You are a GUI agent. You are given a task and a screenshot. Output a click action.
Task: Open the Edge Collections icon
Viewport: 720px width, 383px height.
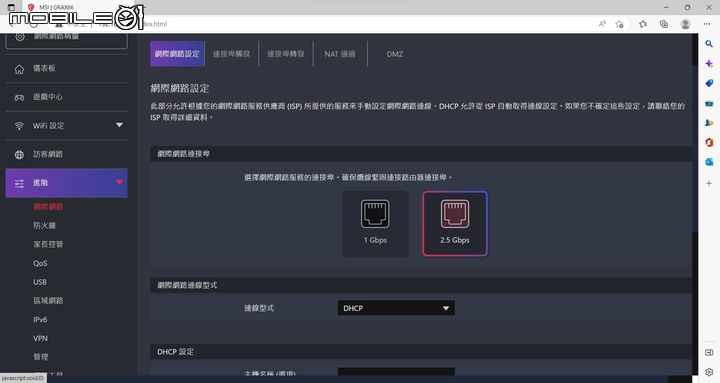pos(664,24)
